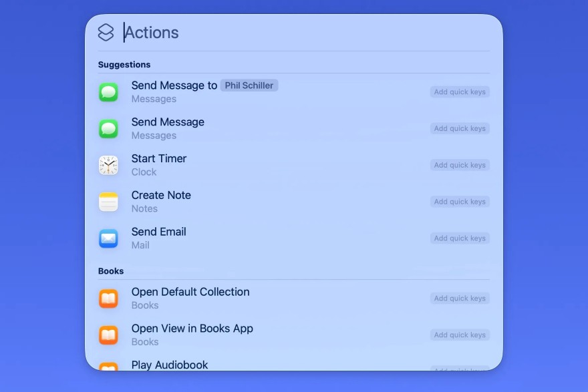Add quick keys for Start Timer

(x=460, y=165)
